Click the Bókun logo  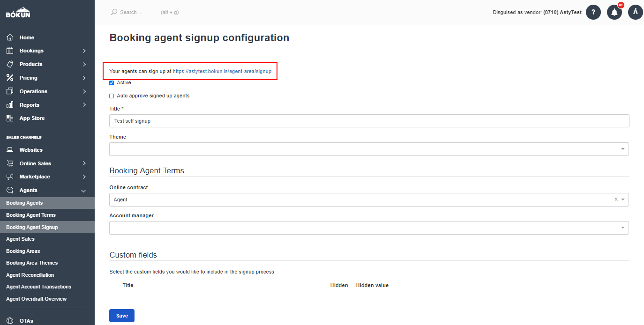point(18,12)
